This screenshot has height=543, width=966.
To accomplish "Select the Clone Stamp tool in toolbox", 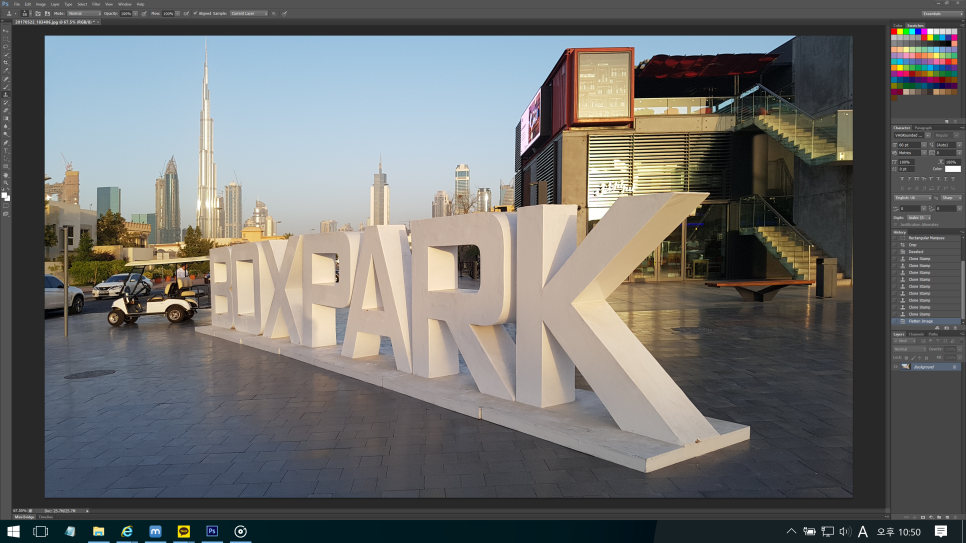I will click(6, 95).
